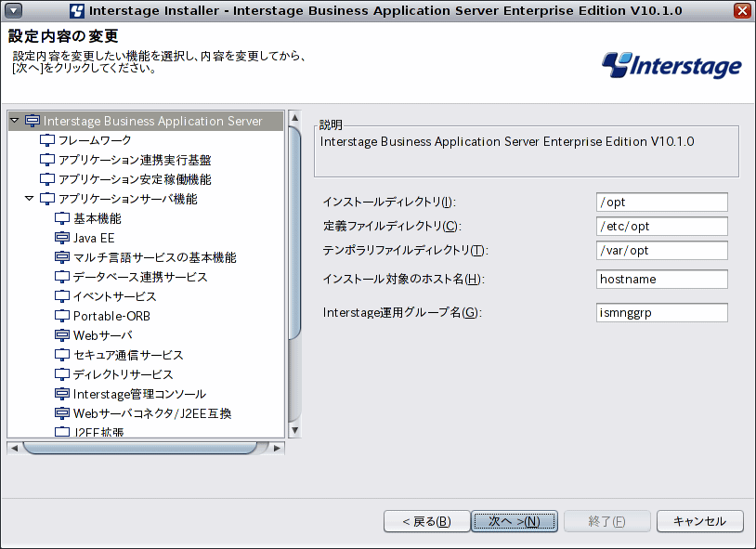Click the イベントサービス feature icon
Image resolution: width=756 pixels, height=549 pixels.
(x=62, y=296)
